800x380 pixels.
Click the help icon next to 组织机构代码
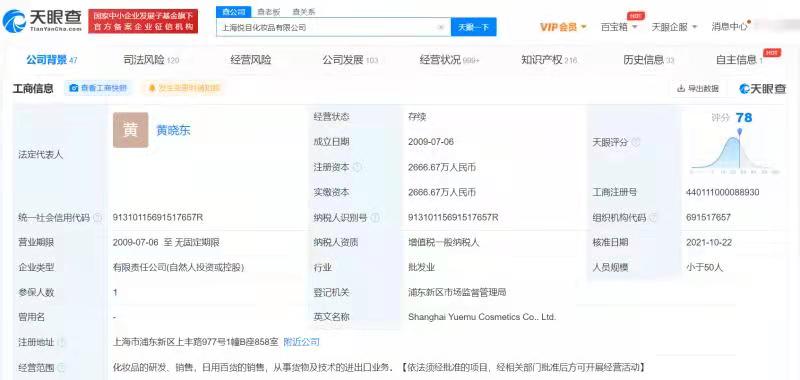pos(654,218)
